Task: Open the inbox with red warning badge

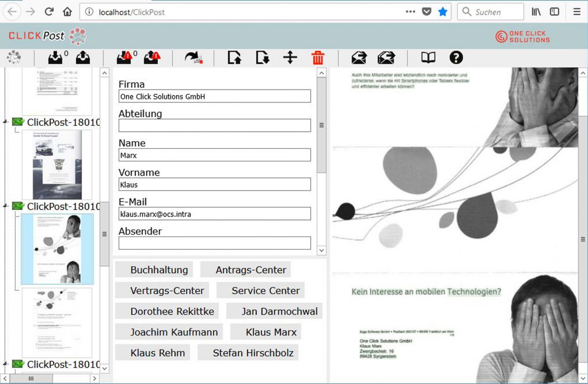Action: (124, 58)
